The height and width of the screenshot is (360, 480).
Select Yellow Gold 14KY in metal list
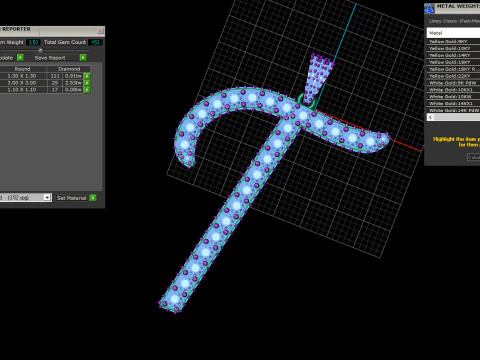[x=453, y=55]
